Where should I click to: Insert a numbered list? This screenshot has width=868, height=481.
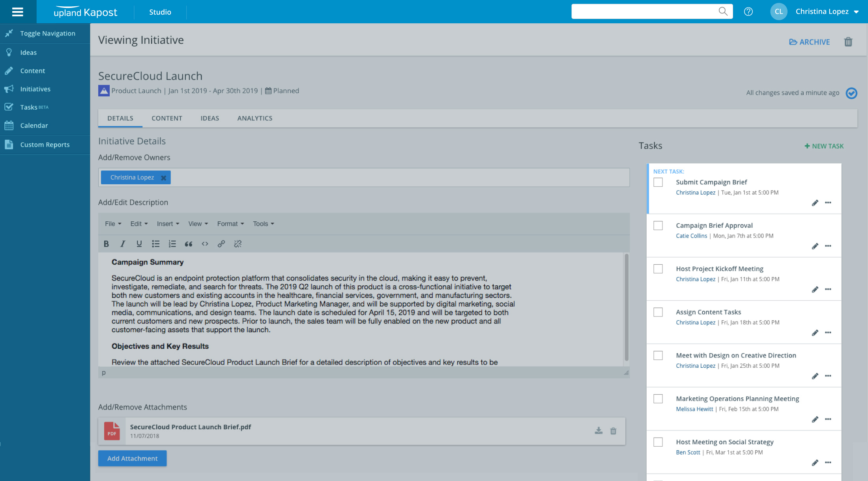coord(172,244)
